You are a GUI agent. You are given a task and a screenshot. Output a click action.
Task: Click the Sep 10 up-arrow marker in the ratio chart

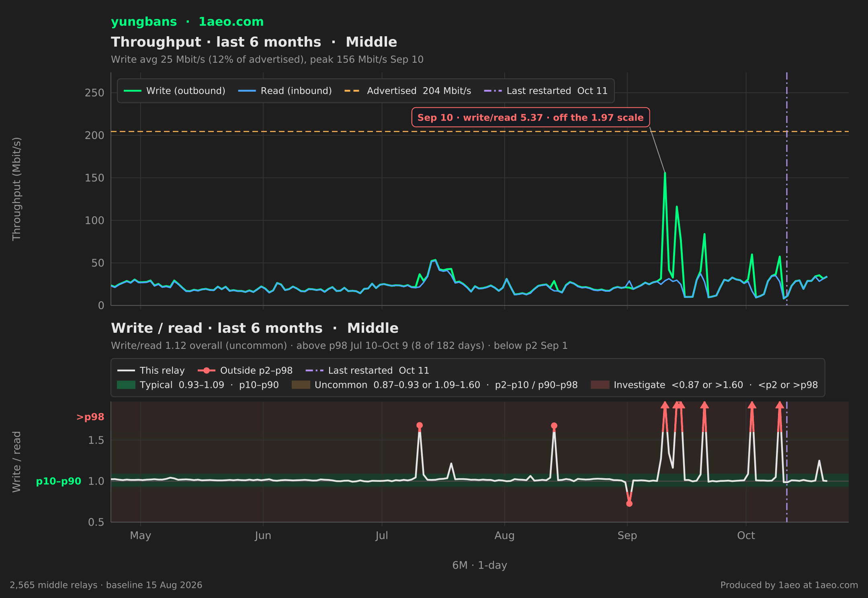click(x=665, y=405)
